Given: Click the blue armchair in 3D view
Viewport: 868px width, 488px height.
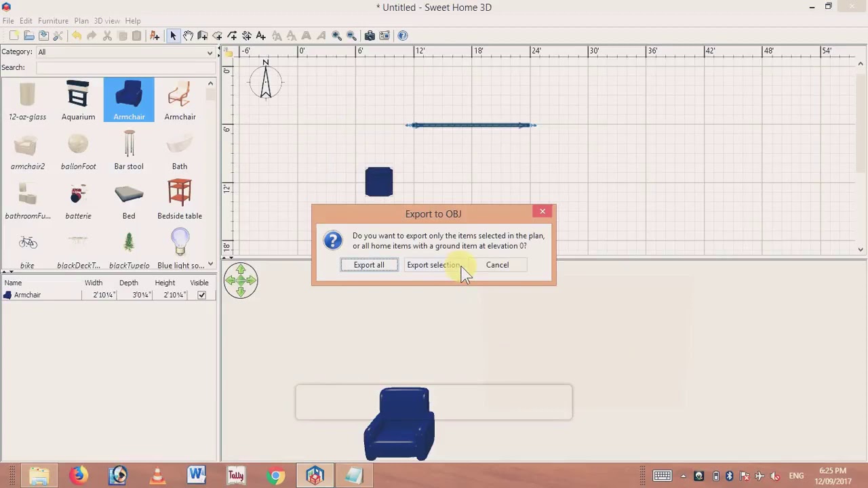Looking at the screenshot, I should (399, 424).
